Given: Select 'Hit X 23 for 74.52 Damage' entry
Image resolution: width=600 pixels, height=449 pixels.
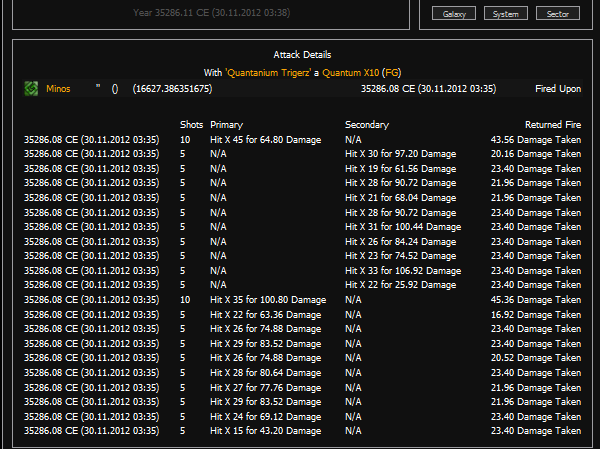Looking at the screenshot, I should [x=401, y=256].
